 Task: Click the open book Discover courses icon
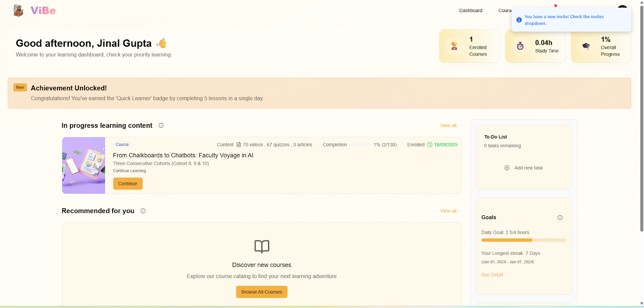262,246
